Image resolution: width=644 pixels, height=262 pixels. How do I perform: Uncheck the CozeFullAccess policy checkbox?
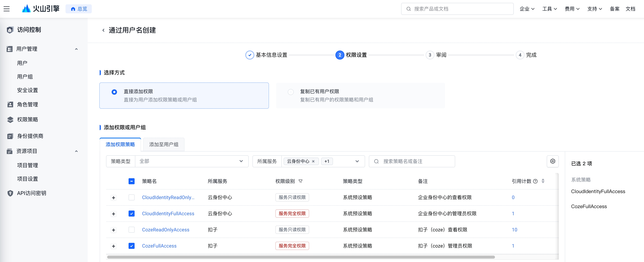point(132,246)
